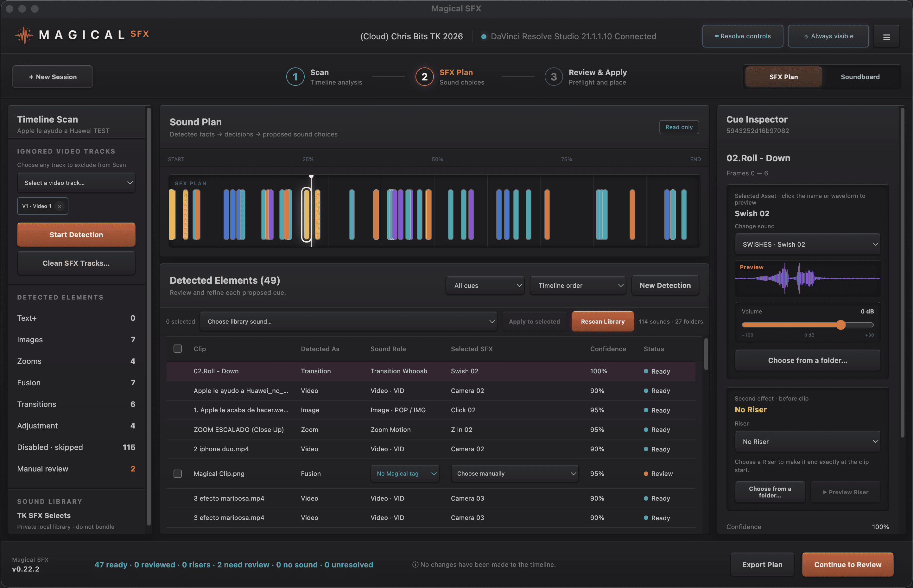Open the No Magical tag dropdown

click(405, 473)
